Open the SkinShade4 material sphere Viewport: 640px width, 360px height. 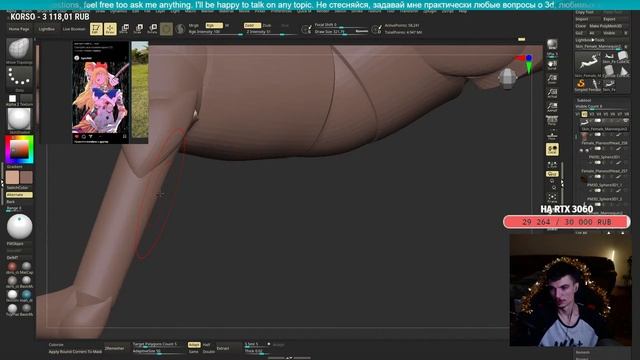tap(19, 119)
